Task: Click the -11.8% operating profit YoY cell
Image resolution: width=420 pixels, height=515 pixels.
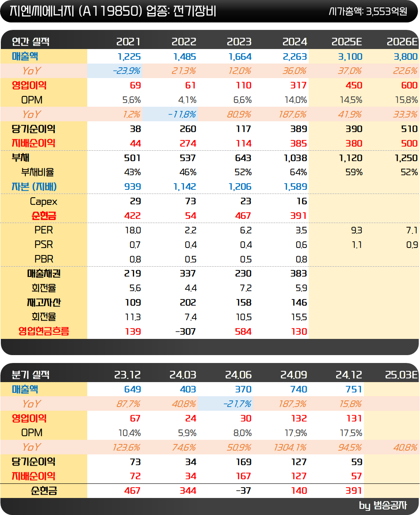Action: pos(182,114)
